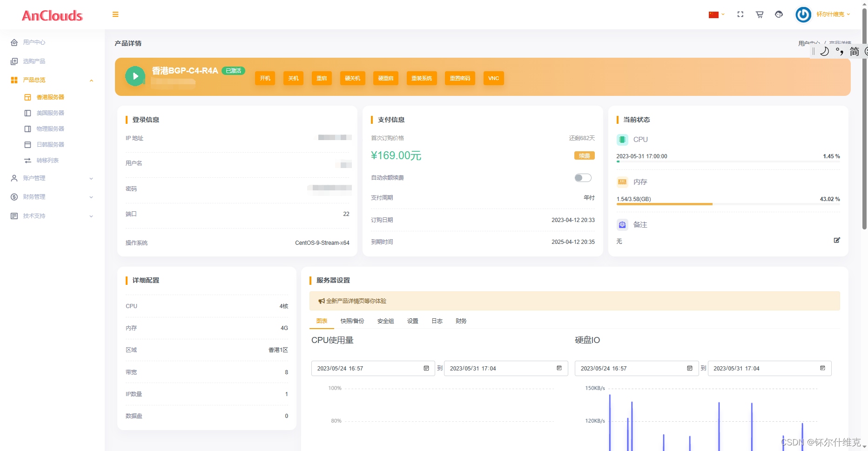
Task: Switch to the 安全组 tab
Action: [x=386, y=321]
